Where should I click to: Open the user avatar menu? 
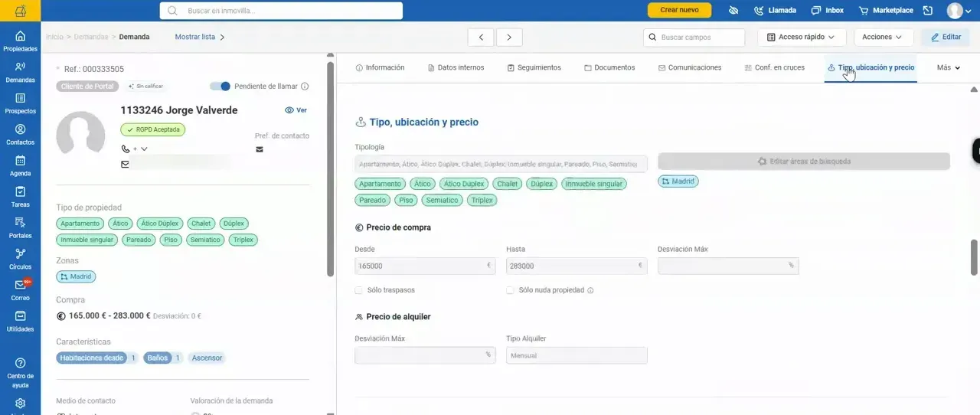click(x=959, y=11)
